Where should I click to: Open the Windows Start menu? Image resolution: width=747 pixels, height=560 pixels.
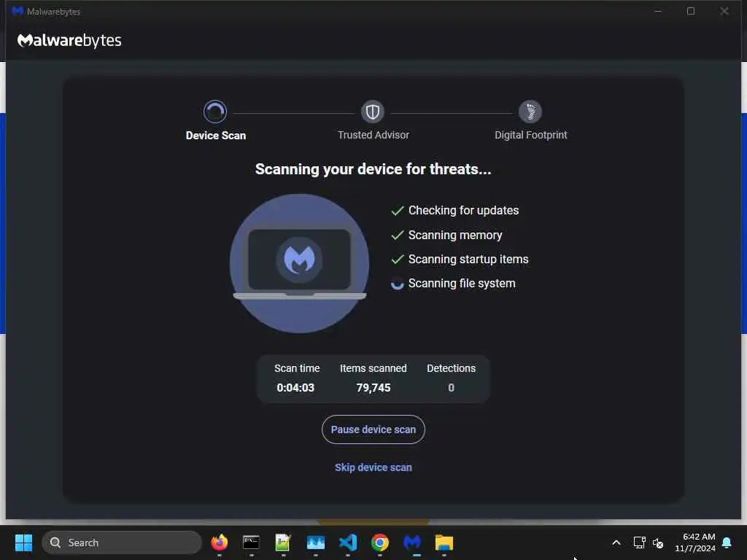click(x=23, y=542)
